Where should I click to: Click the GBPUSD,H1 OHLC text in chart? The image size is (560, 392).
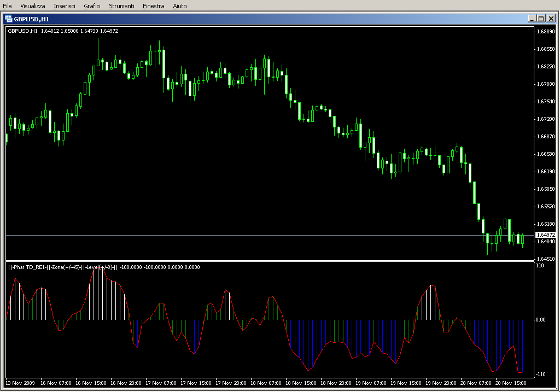[x=63, y=31]
